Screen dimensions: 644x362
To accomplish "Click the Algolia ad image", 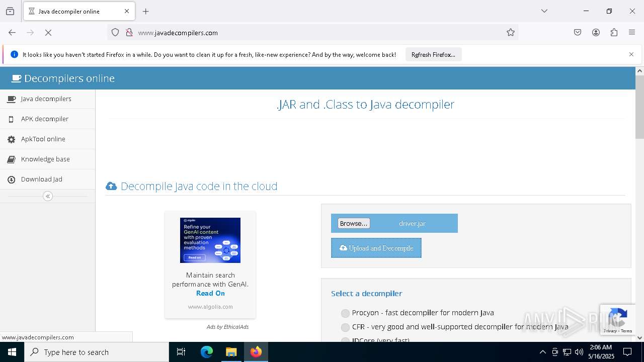I will pyautogui.click(x=210, y=240).
